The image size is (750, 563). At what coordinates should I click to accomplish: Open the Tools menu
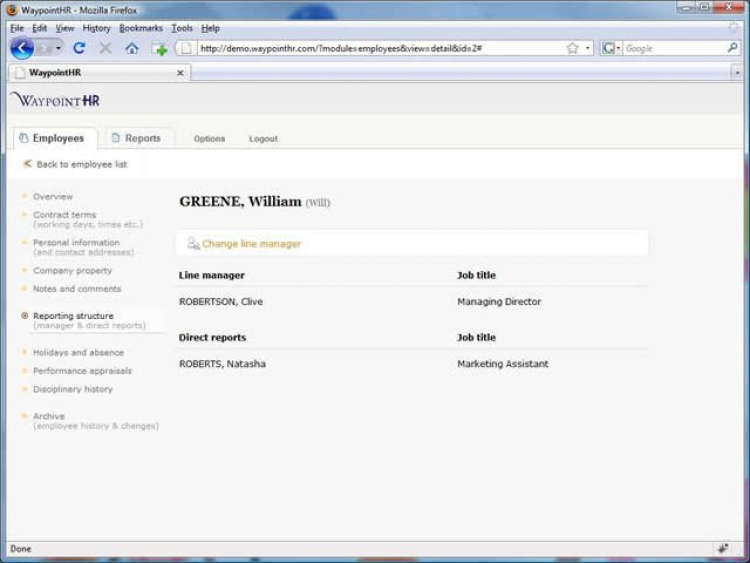[182, 28]
